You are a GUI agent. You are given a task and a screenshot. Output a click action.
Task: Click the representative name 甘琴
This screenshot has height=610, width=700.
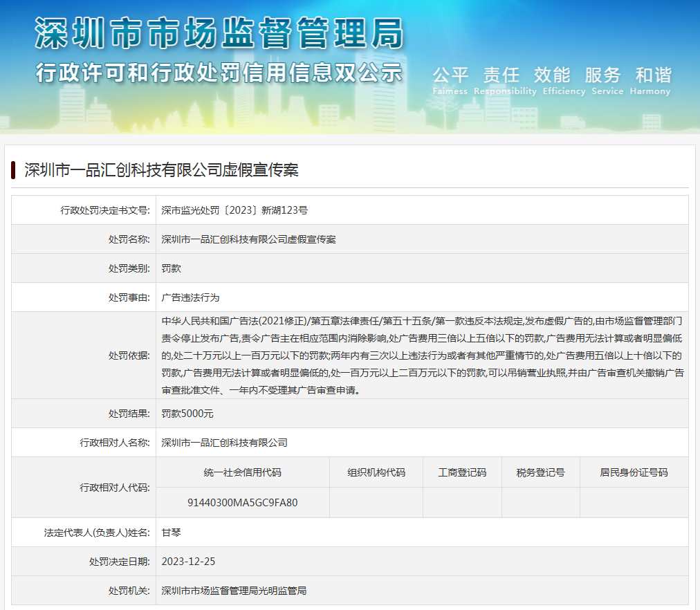tap(172, 533)
